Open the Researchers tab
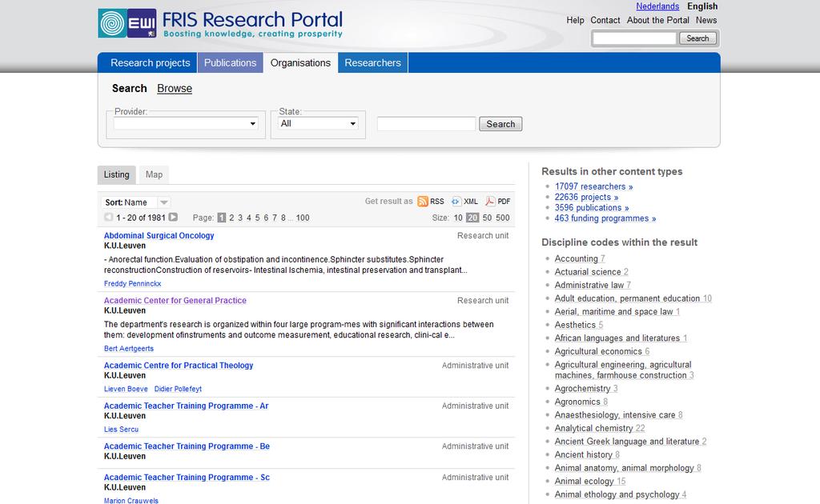Viewport: 820px width, 504px height. coord(373,62)
